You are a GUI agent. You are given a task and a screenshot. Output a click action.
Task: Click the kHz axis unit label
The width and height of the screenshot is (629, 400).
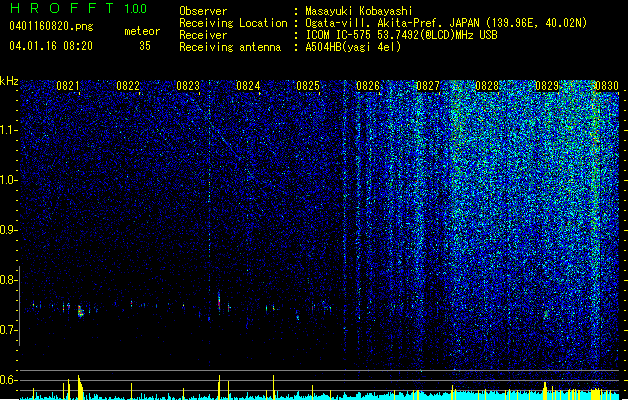tap(9, 81)
